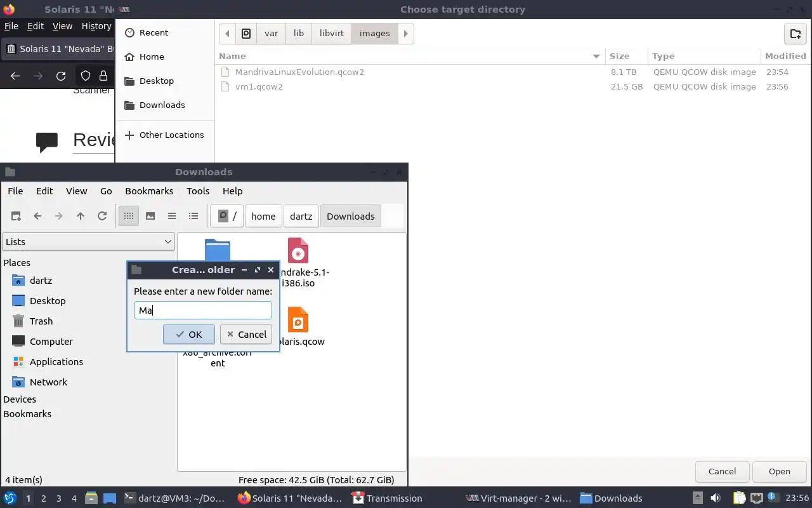Click root disk icon in chooser path bar
This screenshot has height=508, width=812.
tap(246, 33)
